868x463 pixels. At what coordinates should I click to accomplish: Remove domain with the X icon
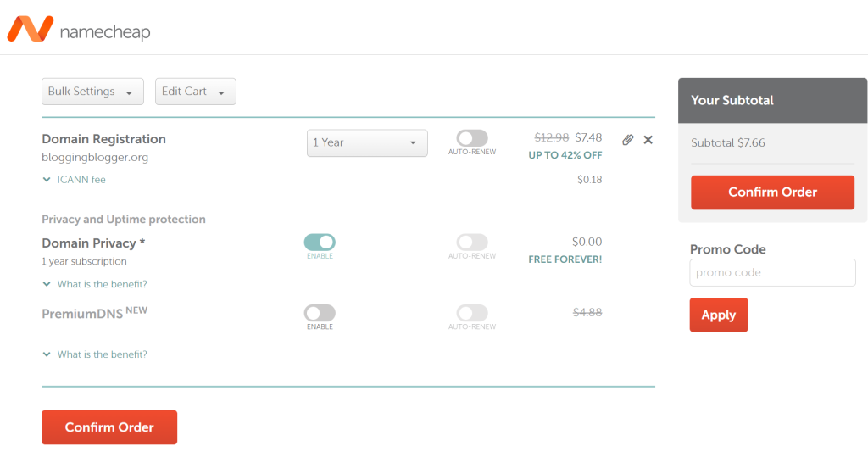pos(648,140)
